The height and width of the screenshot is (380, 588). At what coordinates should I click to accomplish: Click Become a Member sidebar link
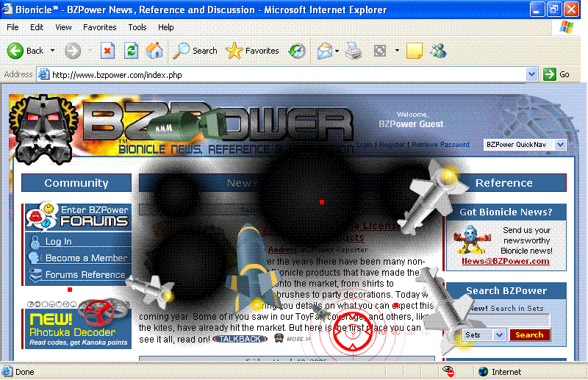point(86,258)
